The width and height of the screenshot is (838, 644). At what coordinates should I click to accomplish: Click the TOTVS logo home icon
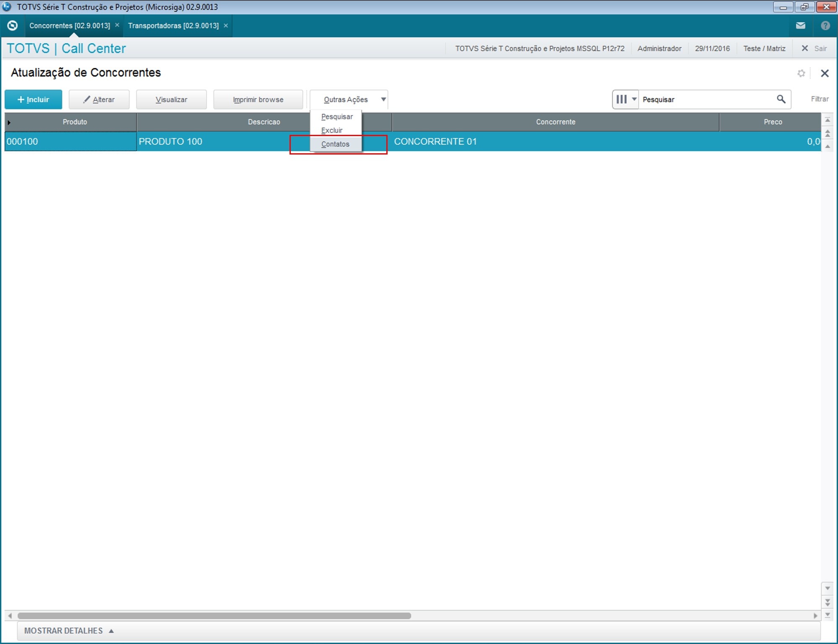click(13, 26)
